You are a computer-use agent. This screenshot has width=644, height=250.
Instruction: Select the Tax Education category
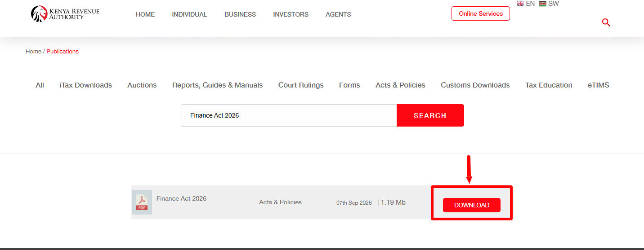coord(549,85)
